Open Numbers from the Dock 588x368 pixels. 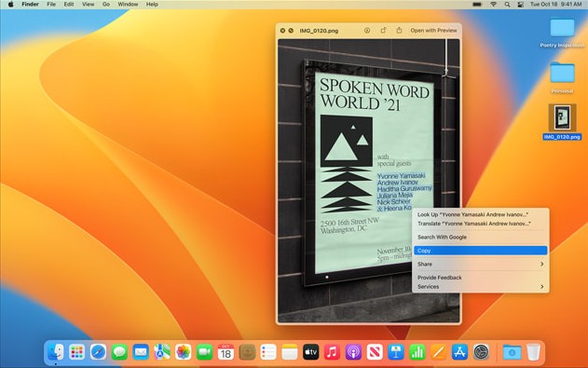[417, 352]
